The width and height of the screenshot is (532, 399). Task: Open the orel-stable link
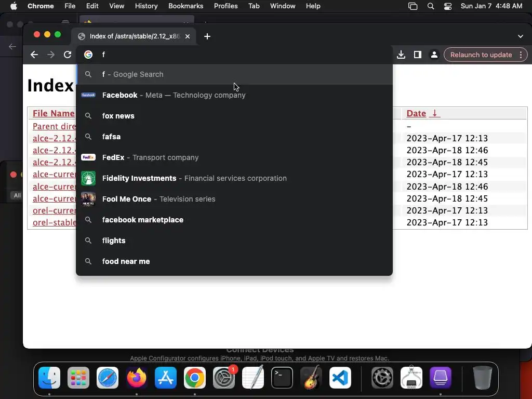(54, 222)
